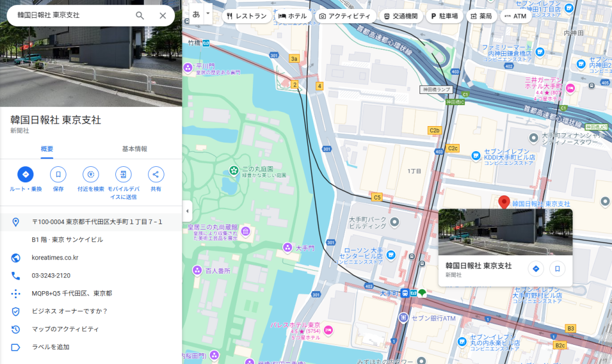Switch to the 基本情報 tab
Image resolution: width=612 pixels, height=364 pixels.
(134, 149)
